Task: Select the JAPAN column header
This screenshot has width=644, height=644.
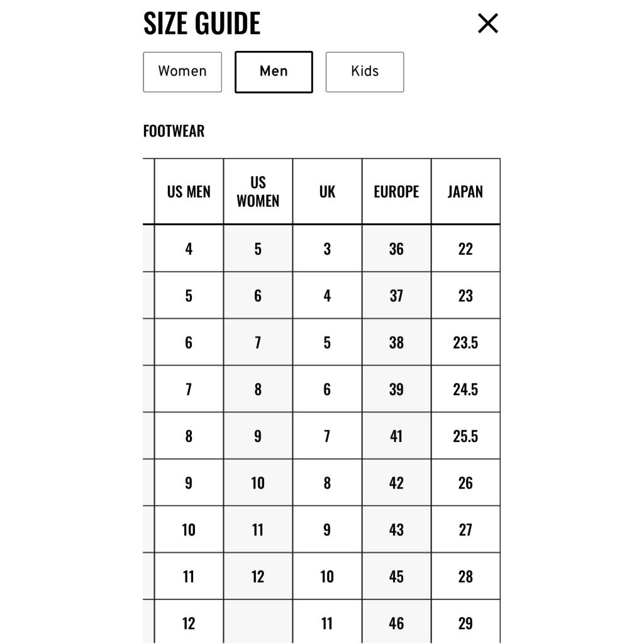Action: tap(465, 192)
